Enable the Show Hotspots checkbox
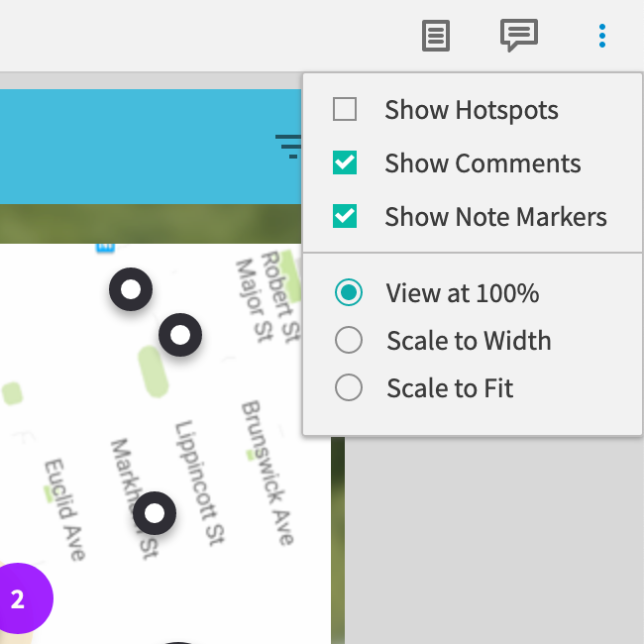Screen dimensions: 644x644 [345, 109]
